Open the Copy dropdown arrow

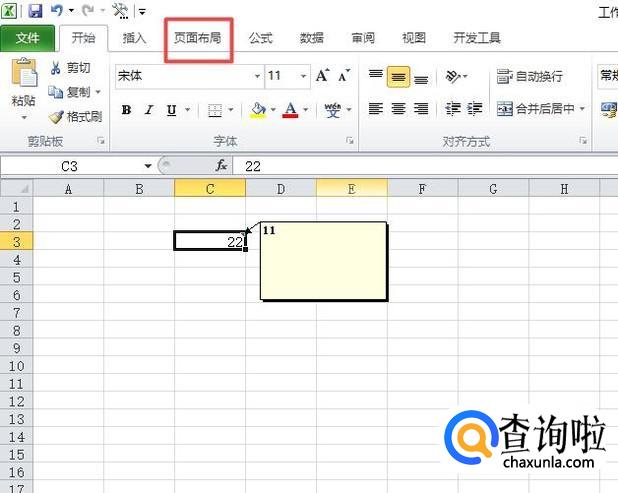98,92
